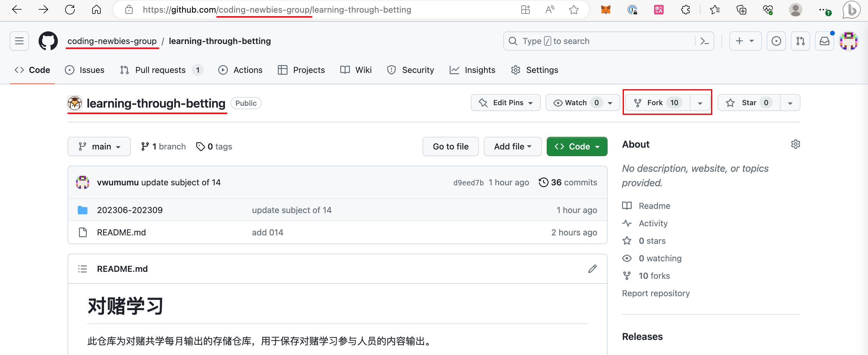
Task: Open the fork options dropdown arrow
Action: 700,103
